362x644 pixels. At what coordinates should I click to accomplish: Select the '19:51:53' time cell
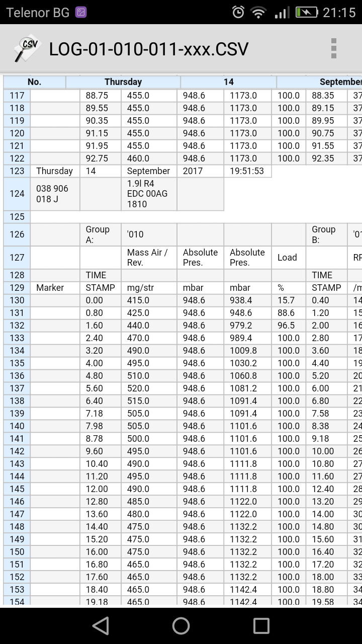pos(247,171)
